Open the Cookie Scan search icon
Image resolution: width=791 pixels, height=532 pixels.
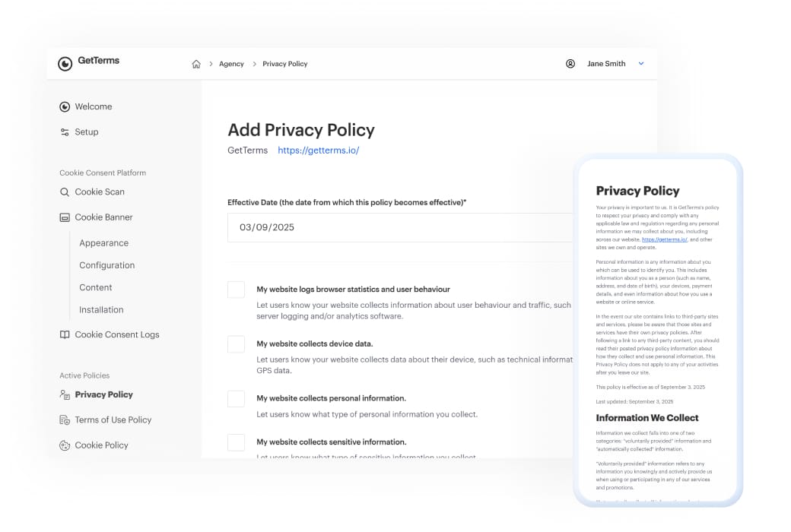coord(65,192)
